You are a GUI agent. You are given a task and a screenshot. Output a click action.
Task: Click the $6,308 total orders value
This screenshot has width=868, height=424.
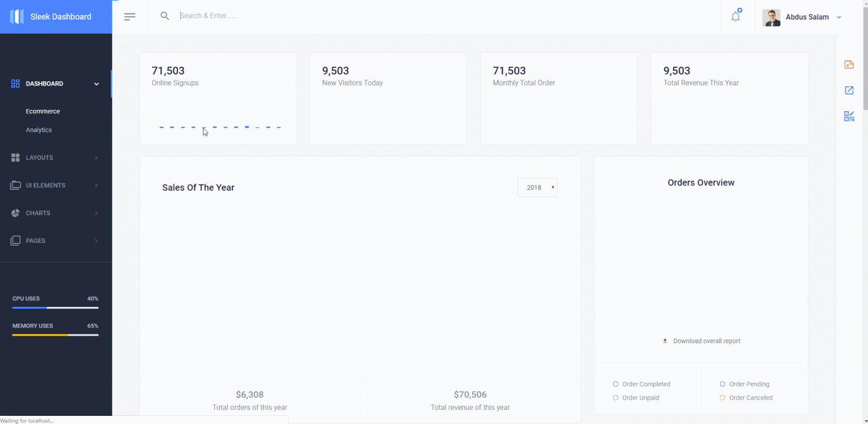tap(250, 395)
